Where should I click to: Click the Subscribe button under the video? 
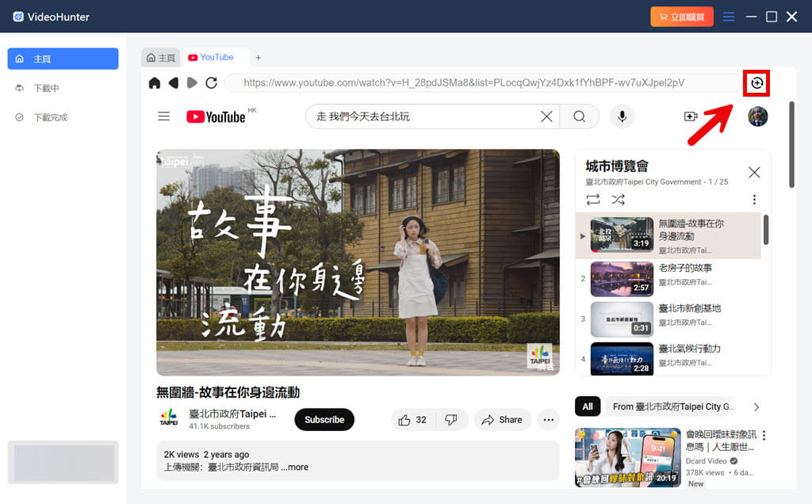pos(324,419)
